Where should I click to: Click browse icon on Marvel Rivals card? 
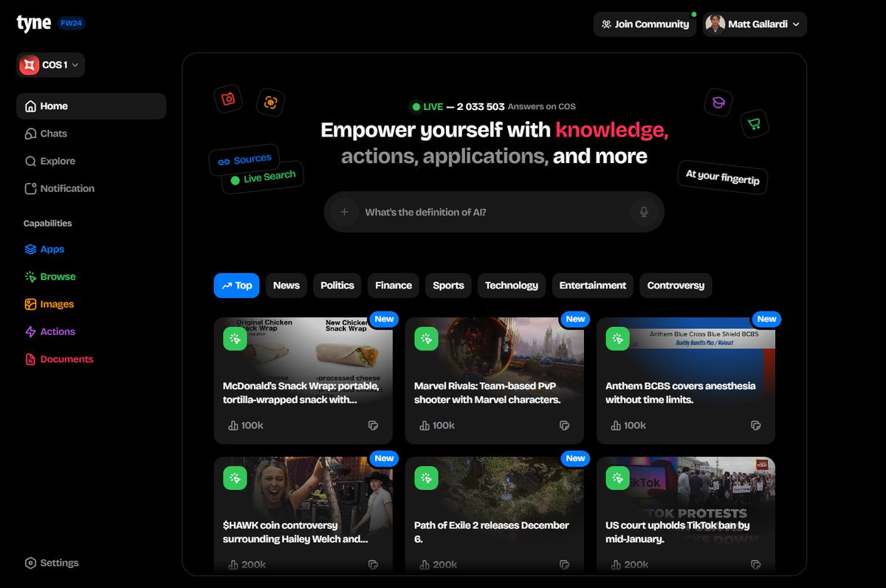tap(426, 339)
